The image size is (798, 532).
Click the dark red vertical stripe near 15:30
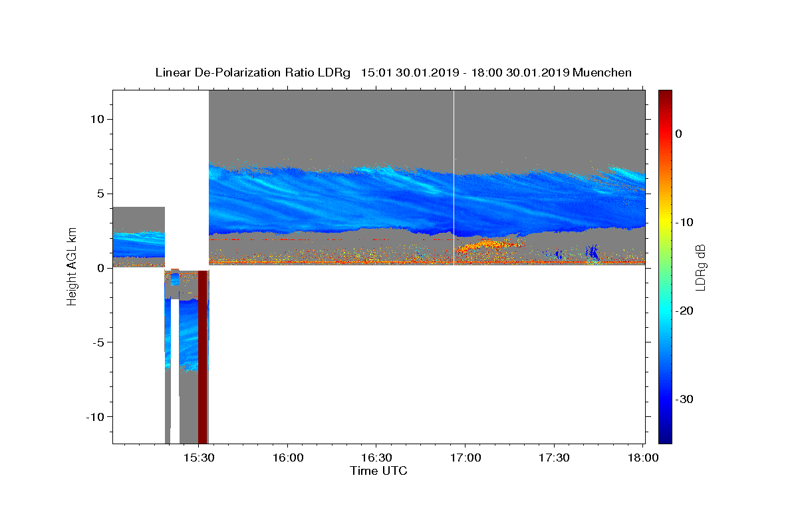(x=203, y=356)
